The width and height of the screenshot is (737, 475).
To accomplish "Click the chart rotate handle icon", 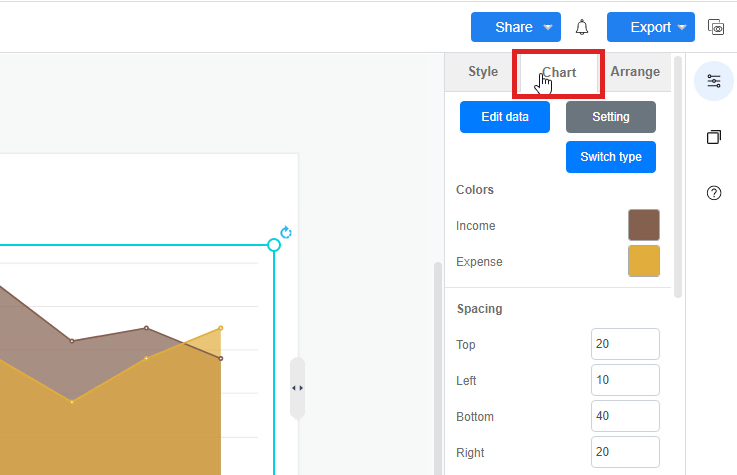I will click(x=286, y=232).
